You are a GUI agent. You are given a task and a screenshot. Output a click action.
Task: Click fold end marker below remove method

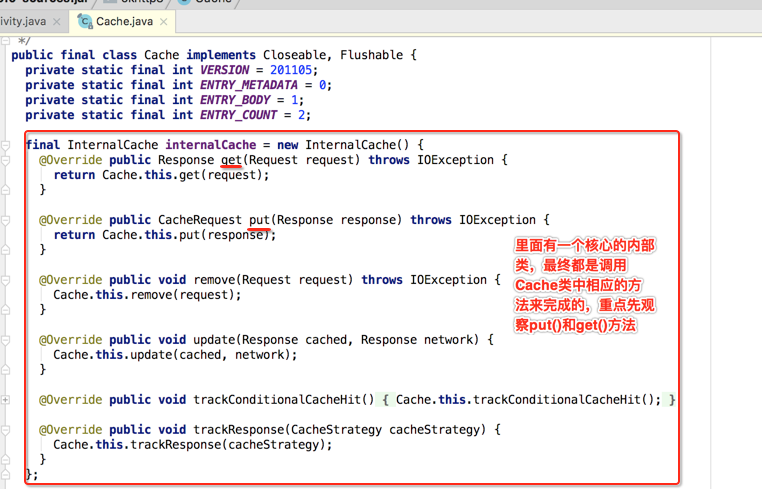[5, 310]
